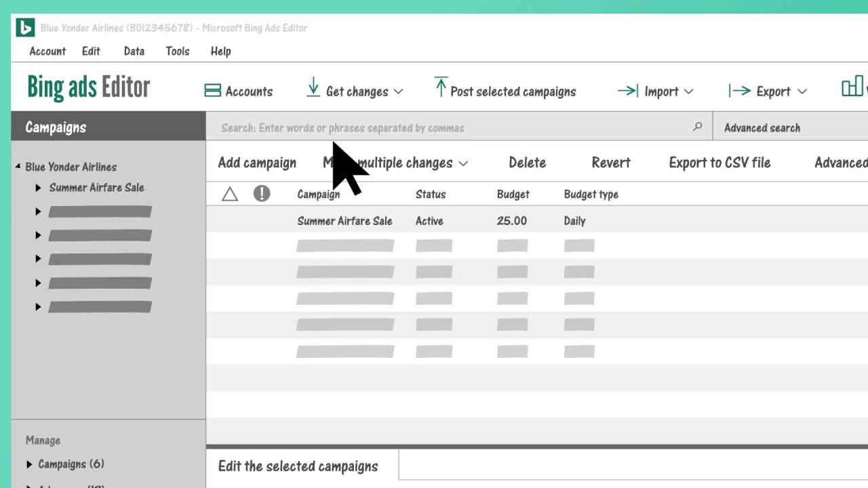Click the Daily budget type cell

574,221
